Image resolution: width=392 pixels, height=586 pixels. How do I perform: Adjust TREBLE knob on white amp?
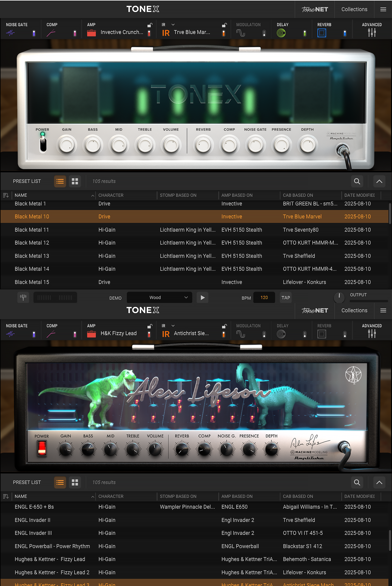pyautogui.click(x=145, y=145)
